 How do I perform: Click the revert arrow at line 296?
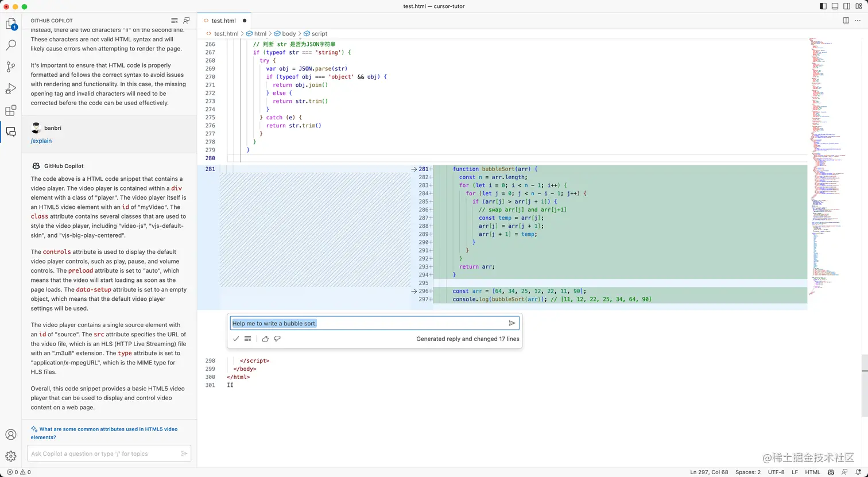[414, 291]
